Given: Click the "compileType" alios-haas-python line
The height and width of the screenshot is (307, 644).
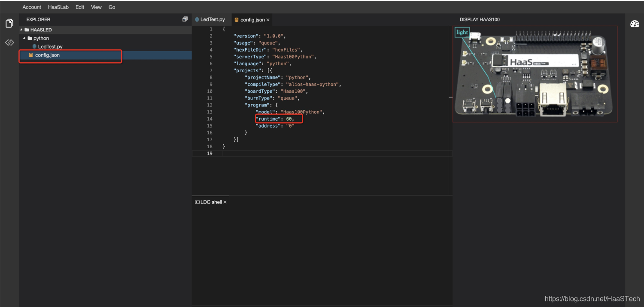Looking at the screenshot, I should (x=293, y=84).
